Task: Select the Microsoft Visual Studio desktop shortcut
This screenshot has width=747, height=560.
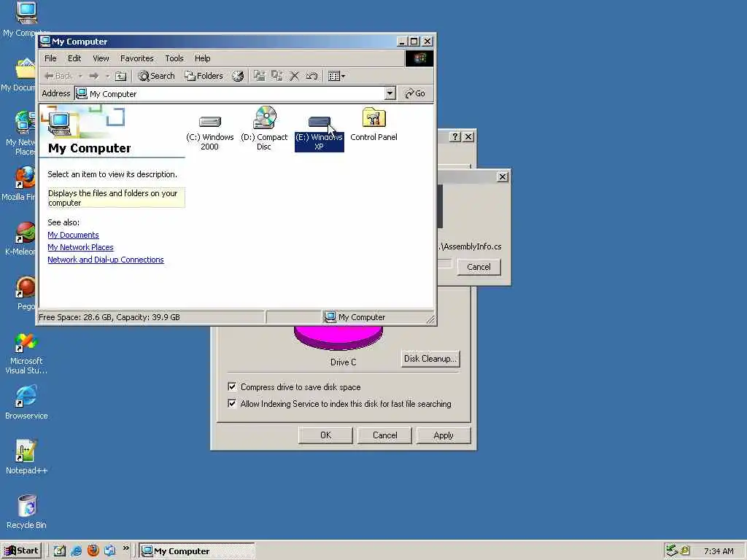Action: [x=27, y=354]
